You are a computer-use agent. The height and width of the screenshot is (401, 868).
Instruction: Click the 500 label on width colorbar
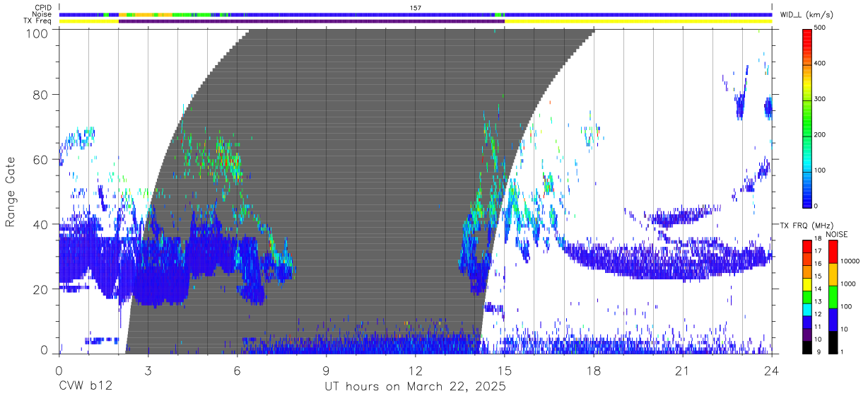click(x=821, y=28)
